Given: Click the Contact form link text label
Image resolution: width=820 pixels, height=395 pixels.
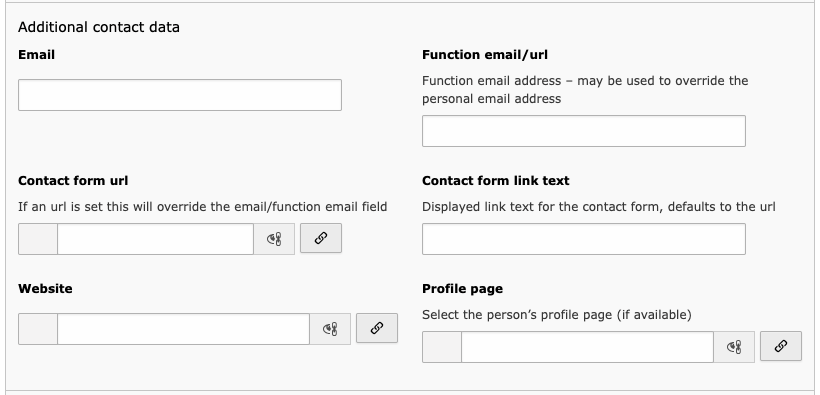Looking at the screenshot, I should click(x=495, y=180).
